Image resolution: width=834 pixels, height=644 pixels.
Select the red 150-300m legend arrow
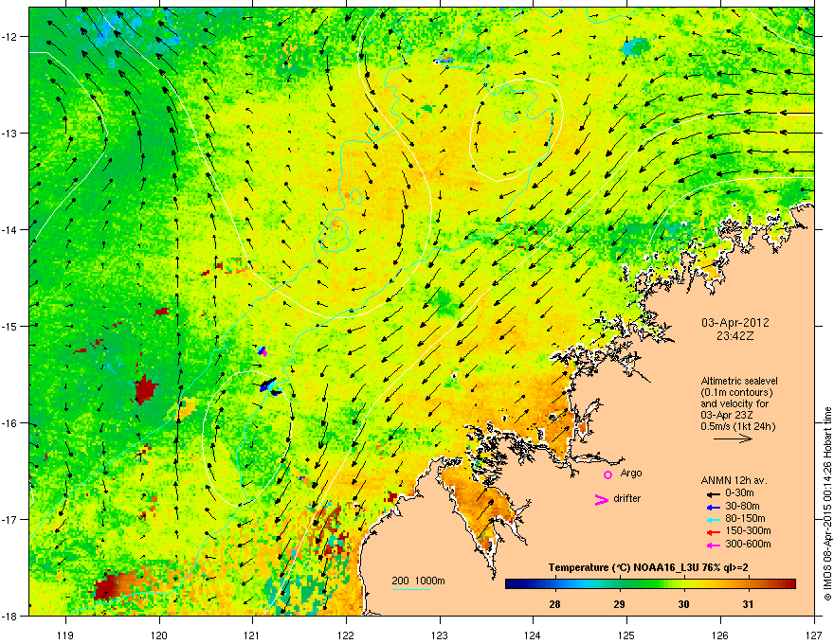(712, 531)
